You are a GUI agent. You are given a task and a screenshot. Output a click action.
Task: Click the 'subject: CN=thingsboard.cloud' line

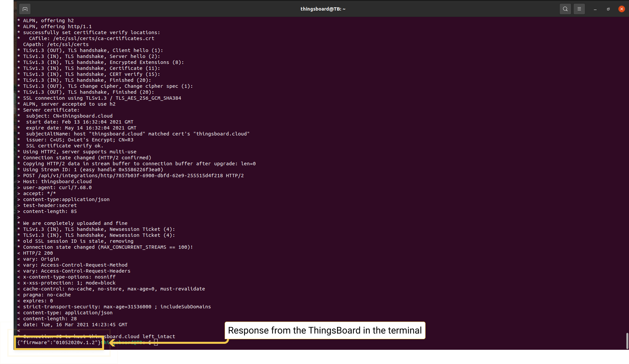65,116
